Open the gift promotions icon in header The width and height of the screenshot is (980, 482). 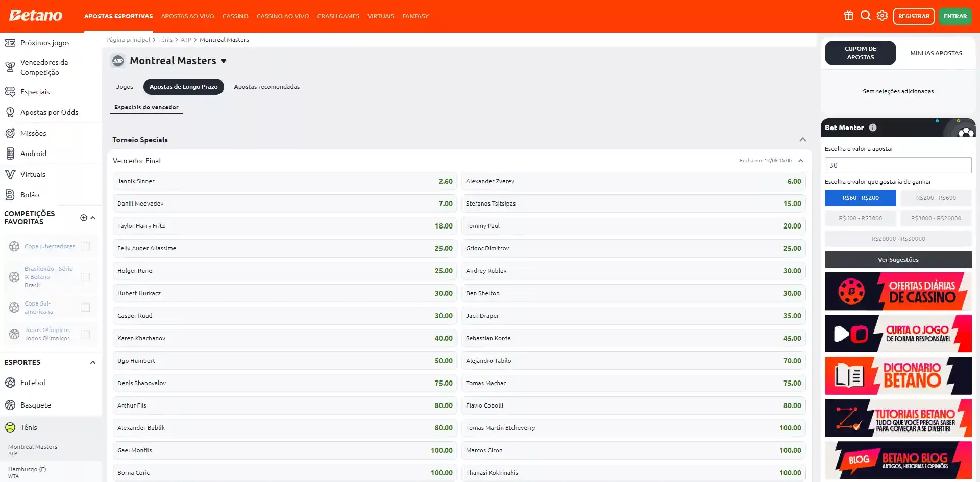tap(848, 16)
